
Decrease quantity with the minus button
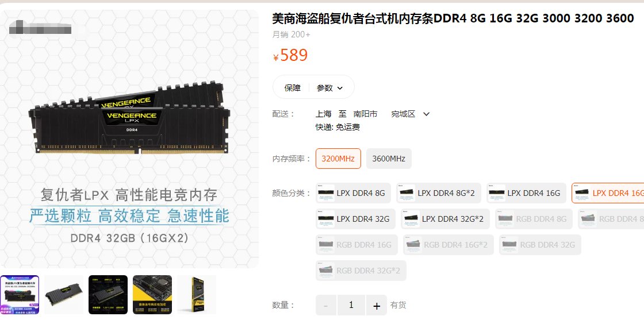point(325,305)
